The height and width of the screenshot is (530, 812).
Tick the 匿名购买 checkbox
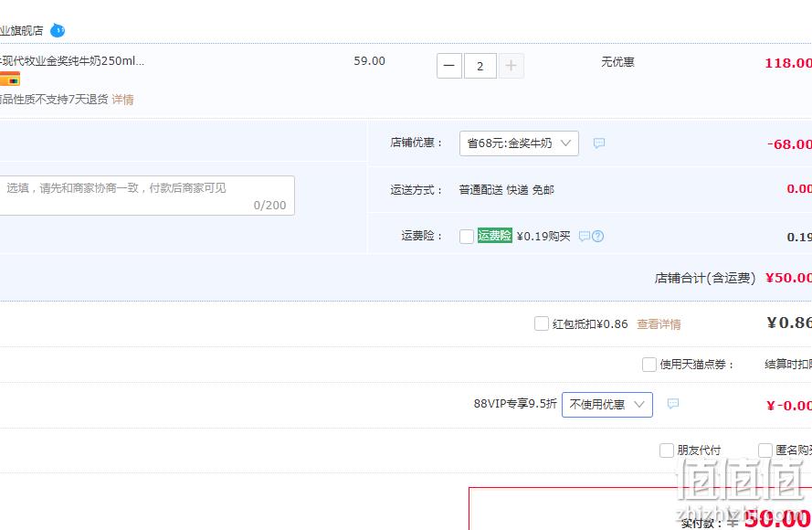pyautogui.click(x=765, y=450)
